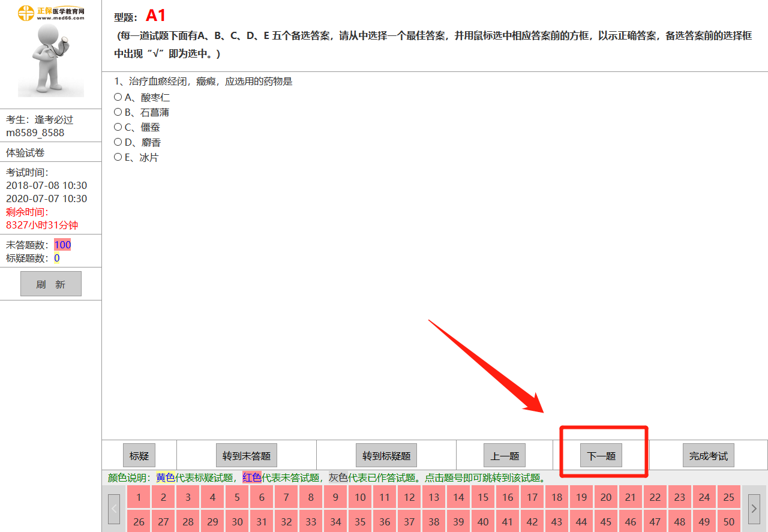Select answer option B 石菖蒲
Viewport: 768px width, 532px height.
118,112
